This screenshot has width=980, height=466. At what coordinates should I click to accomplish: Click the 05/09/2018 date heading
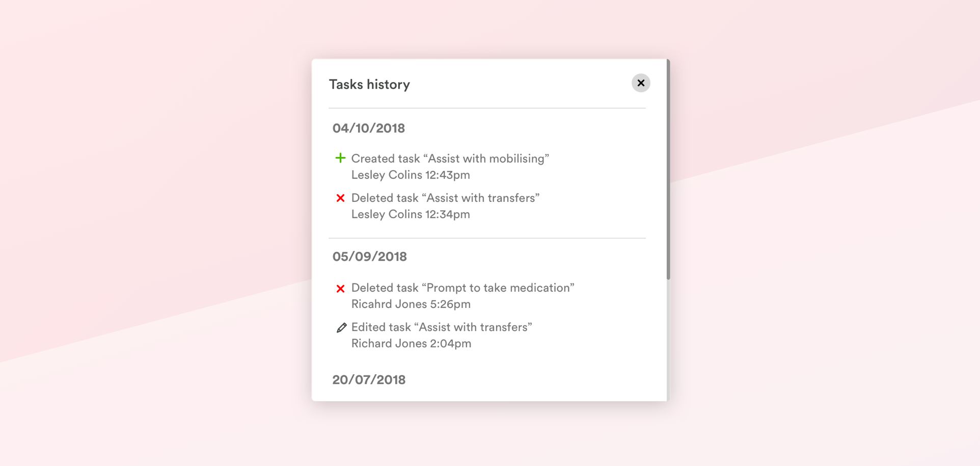point(370,256)
